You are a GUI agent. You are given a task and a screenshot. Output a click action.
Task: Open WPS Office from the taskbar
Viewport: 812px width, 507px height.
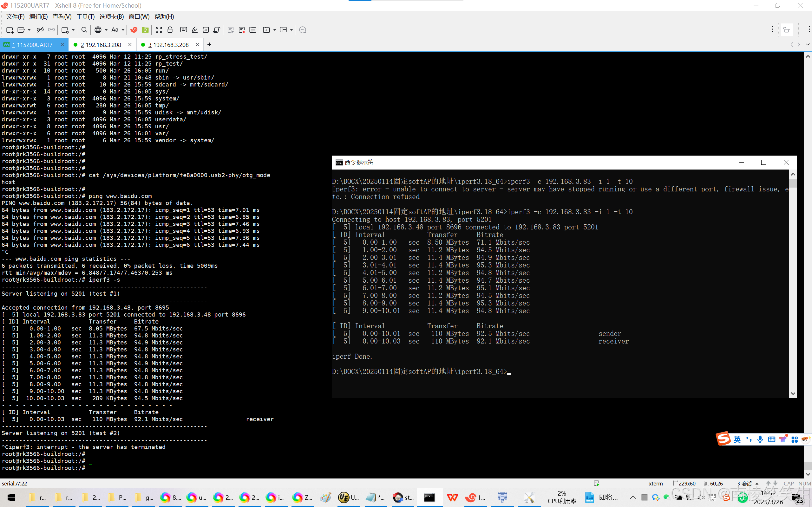[453, 497]
